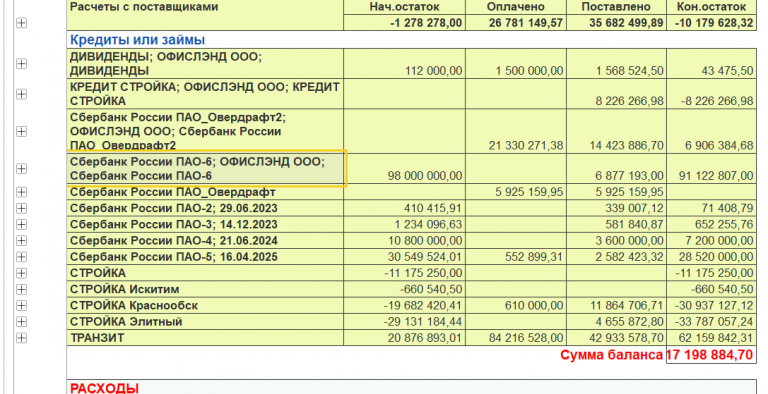Viewport: 768px width, 394px height.
Task: Select the cell 1 500 000,00
Action: 515,64
